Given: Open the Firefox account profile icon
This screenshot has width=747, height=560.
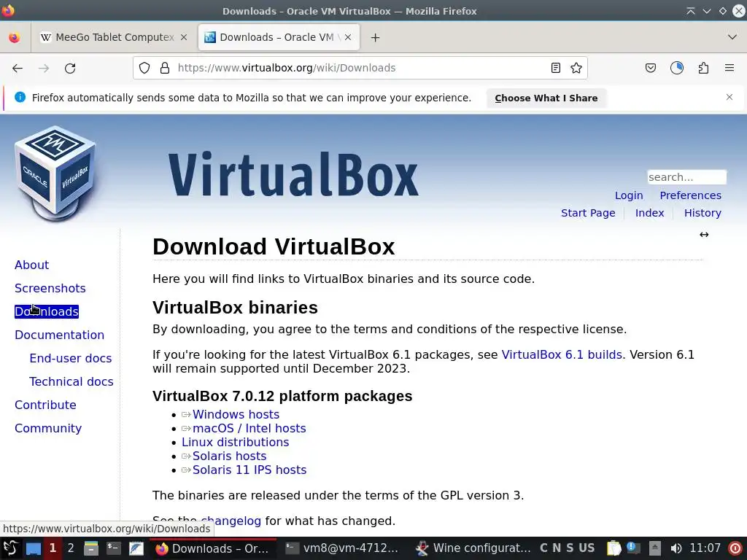Looking at the screenshot, I should click(x=677, y=68).
